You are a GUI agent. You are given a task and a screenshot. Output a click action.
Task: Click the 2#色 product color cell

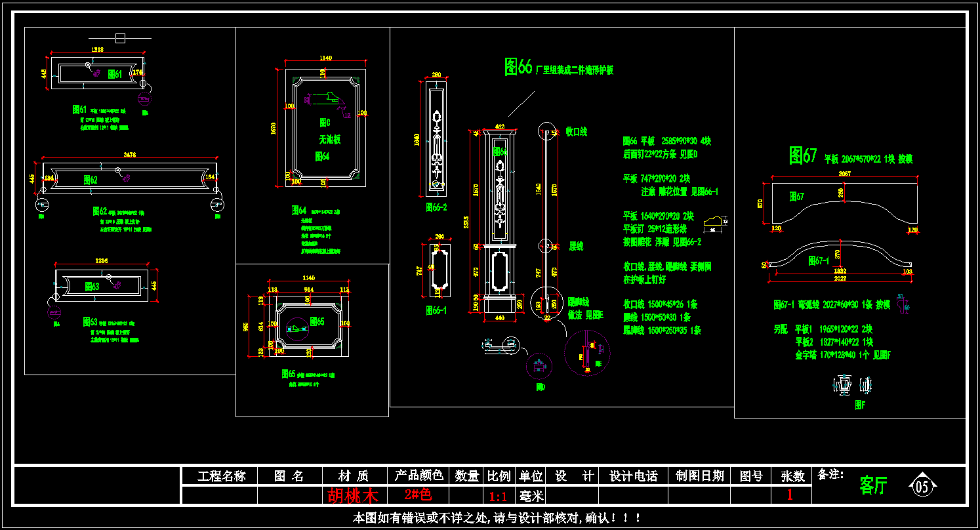[419, 495]
